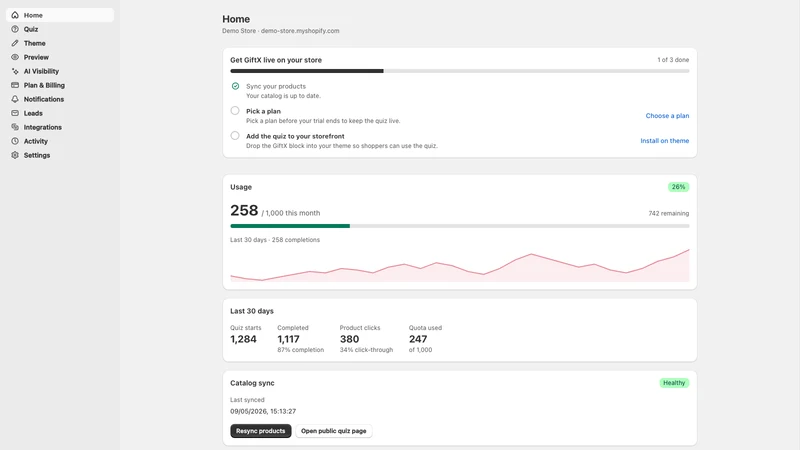This screenshot has width=800, height=450.
Task: Click the 'Demo Store · demo-store.myshopify.com' subtitle
Action: pyautogui.click(x=281, y=31)
